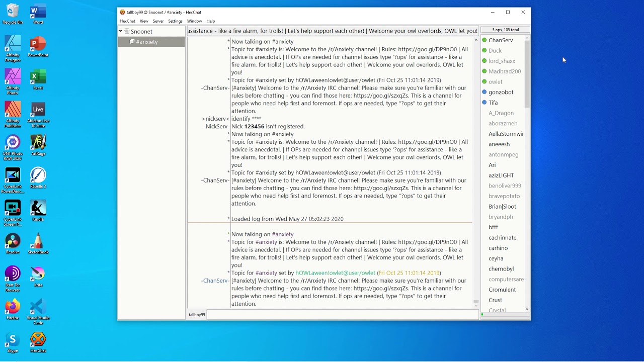Click user list scroll down arrow
644x362 pixels.
[x=527, y=309]
